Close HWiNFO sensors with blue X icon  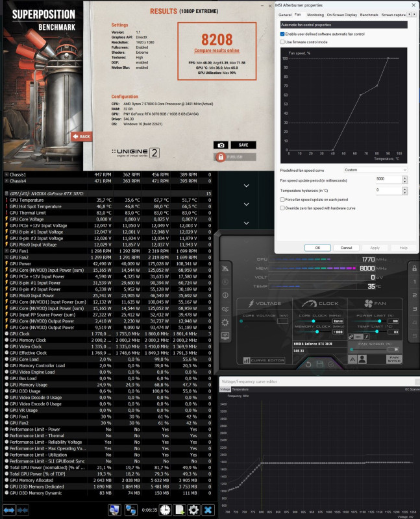pos(208,510)
